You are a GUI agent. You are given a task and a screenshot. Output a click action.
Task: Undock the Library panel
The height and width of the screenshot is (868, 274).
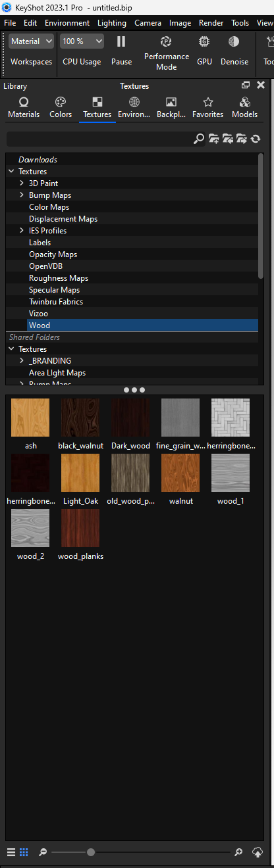pos(246,85)
